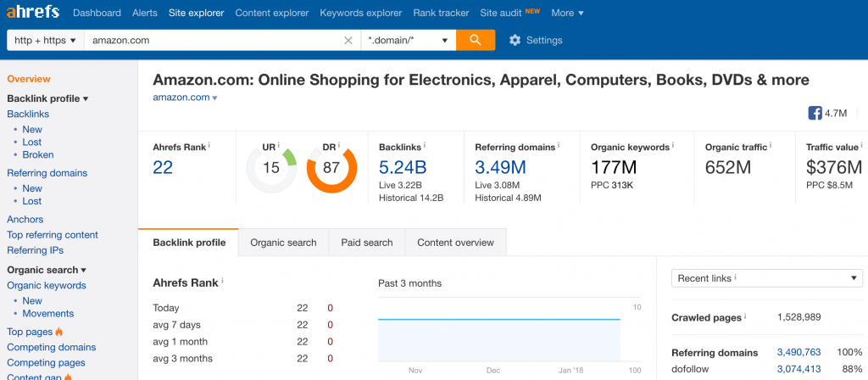Open the Referring domains sidebar link
Screen dimensions: 868x380
[x=47, y=173]
